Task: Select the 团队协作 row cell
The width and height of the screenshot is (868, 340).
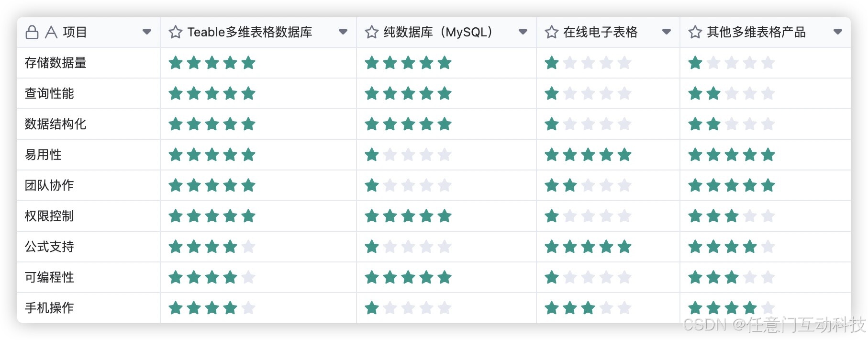Action: point(89,185)
